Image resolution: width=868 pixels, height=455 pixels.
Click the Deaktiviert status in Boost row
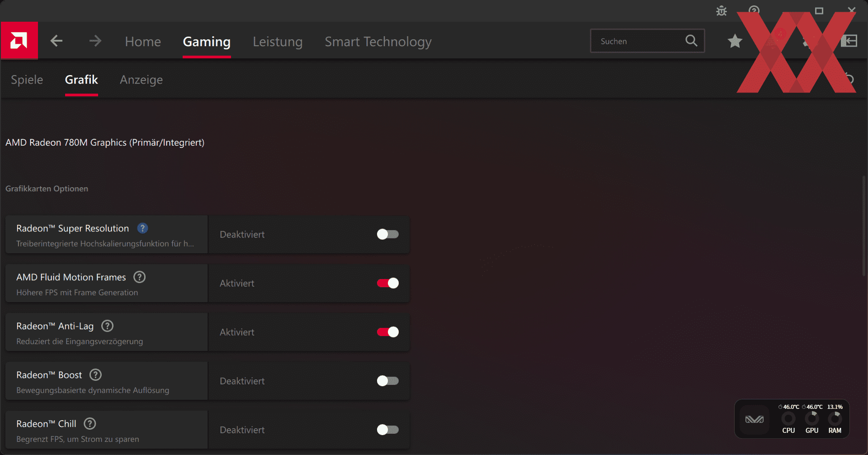tap(242, 381)
